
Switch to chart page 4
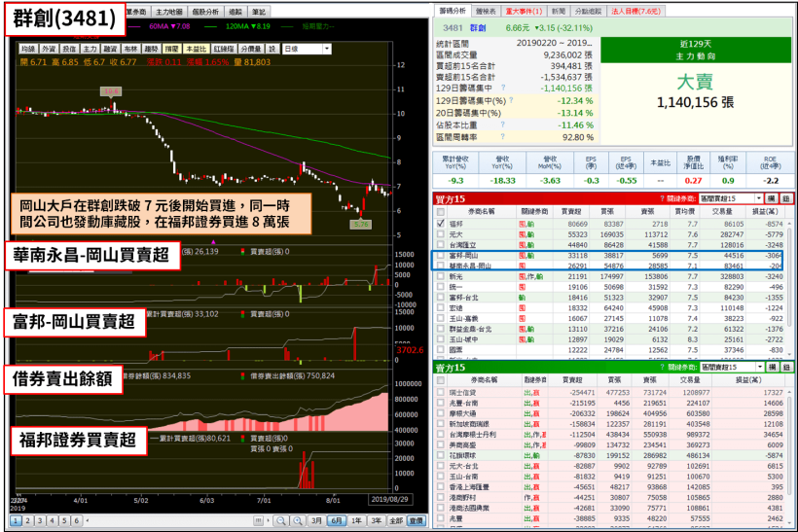click(52, 520)
